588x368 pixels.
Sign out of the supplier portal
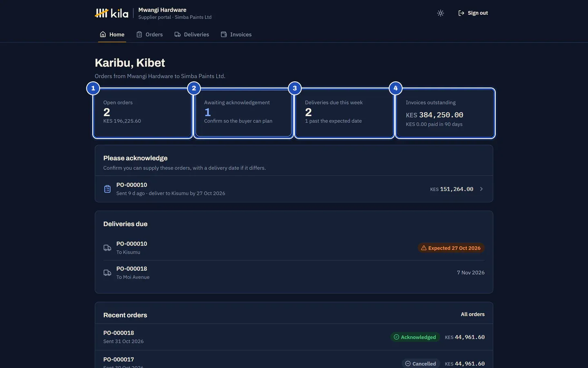click(x=473, y=13)
